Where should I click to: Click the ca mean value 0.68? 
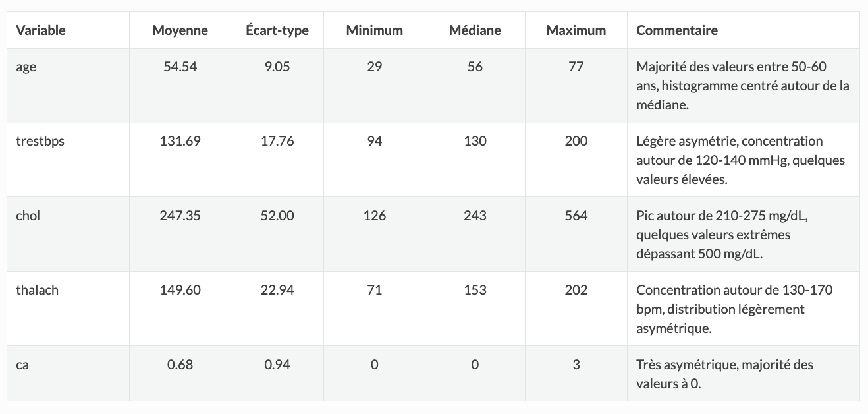point(180,365)
